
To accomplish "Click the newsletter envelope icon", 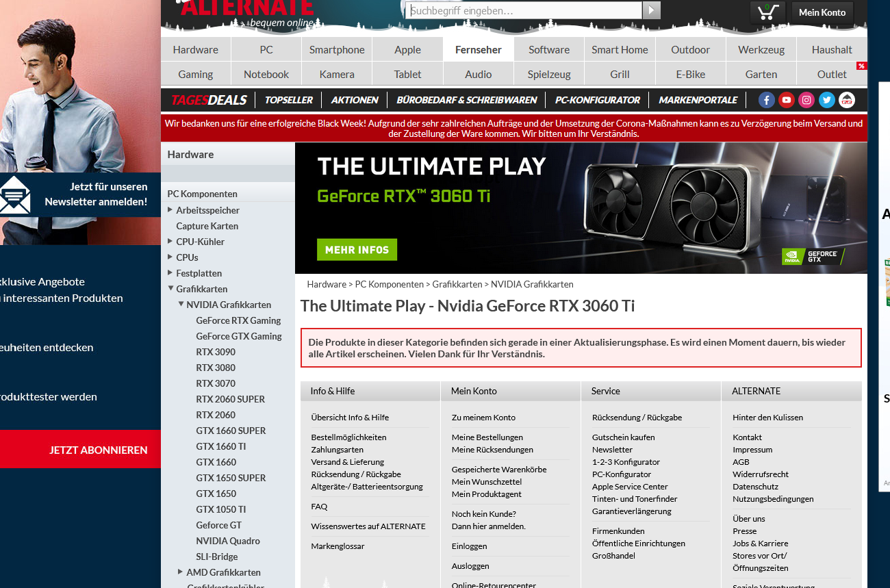I will pos(15,195).
